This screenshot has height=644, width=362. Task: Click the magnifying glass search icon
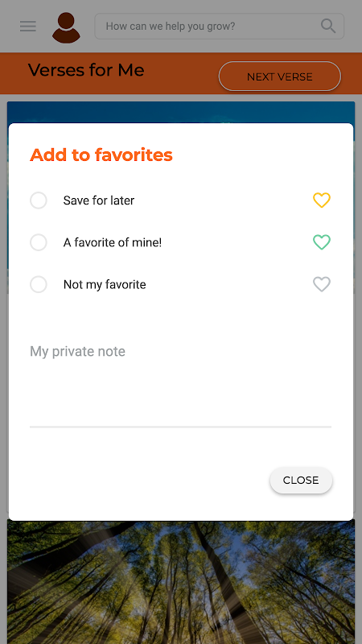click(x=328, y=27)
